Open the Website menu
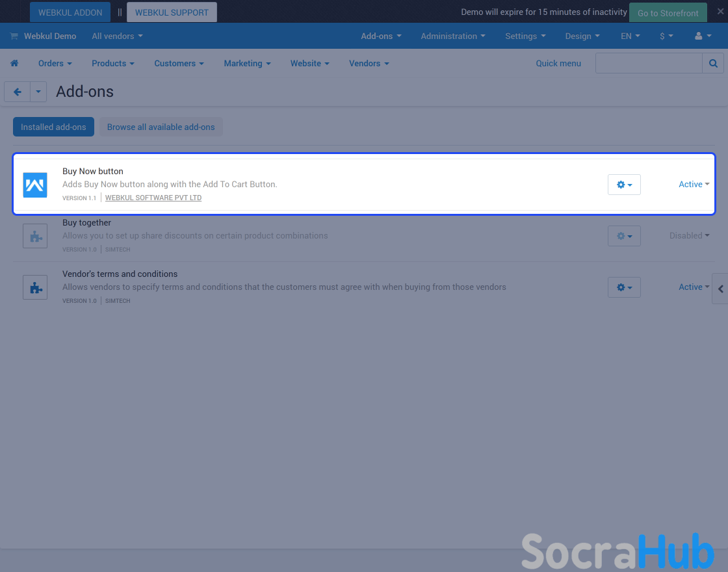 [x=309, y=63]
